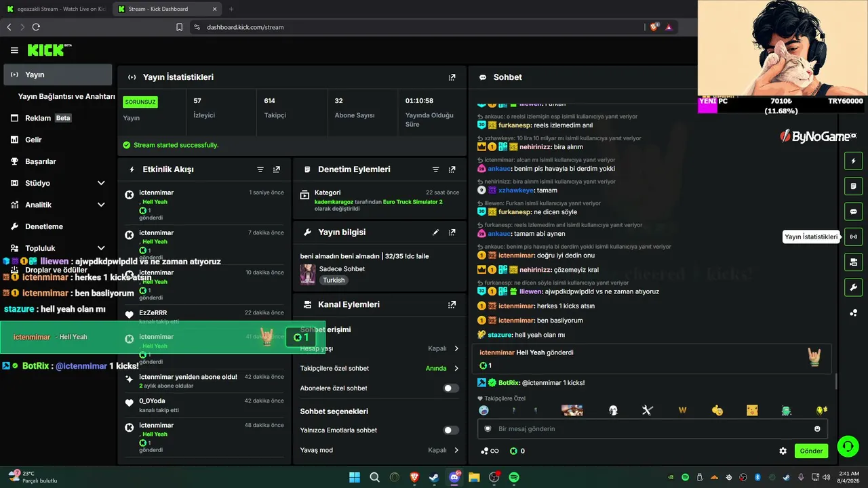Click ictenmimar yeniden abone oldu event
Viewport: 868px width, 488px height.
point(205,381)
